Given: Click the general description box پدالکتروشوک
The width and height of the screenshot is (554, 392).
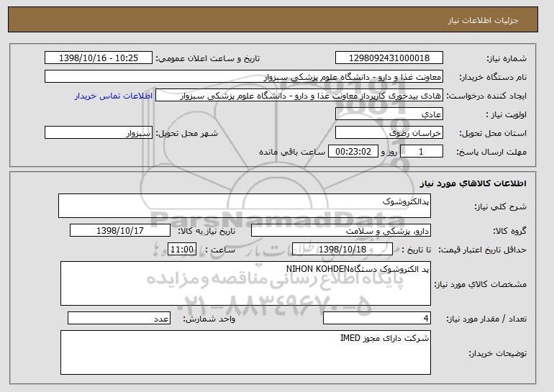Looking at the screenshot, I should [245, 206].
